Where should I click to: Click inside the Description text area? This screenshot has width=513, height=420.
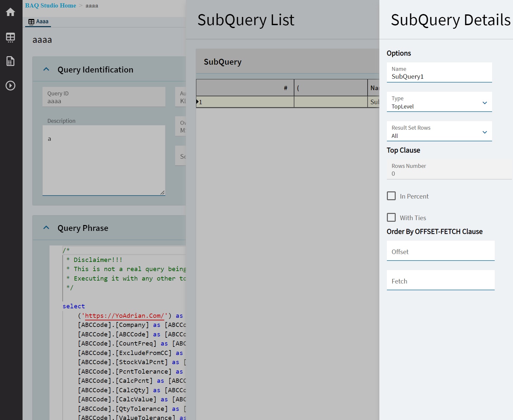pos(104,160)
